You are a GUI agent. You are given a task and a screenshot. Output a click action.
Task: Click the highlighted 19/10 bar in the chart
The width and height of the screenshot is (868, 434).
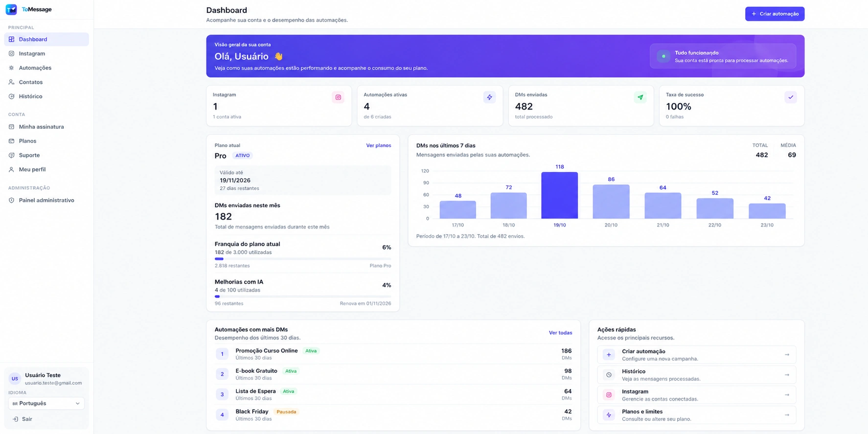[x=559, y=195]
